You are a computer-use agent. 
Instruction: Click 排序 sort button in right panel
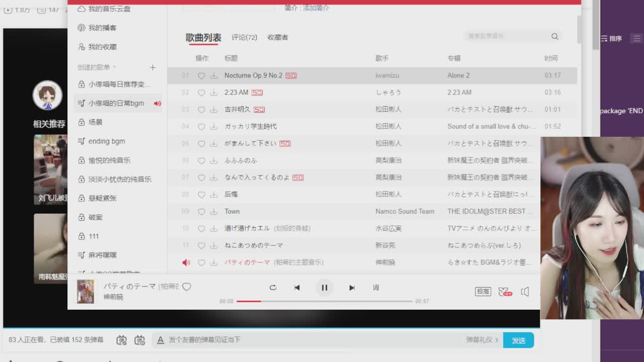tap(611, 39)
